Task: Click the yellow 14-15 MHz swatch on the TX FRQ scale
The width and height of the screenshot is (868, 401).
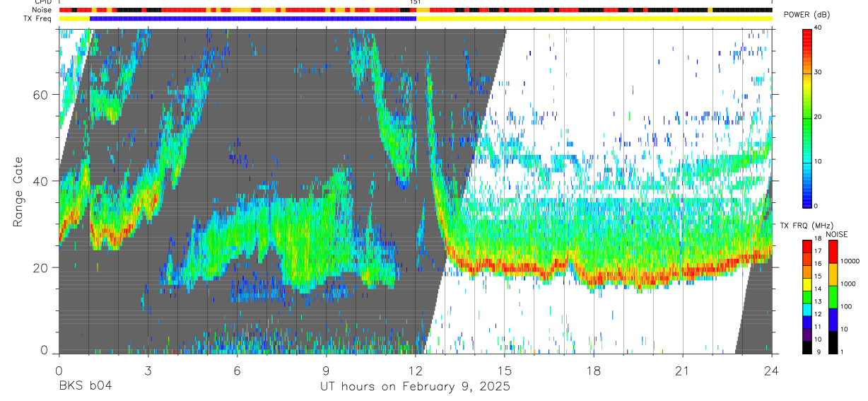Action: pos(807,283)
